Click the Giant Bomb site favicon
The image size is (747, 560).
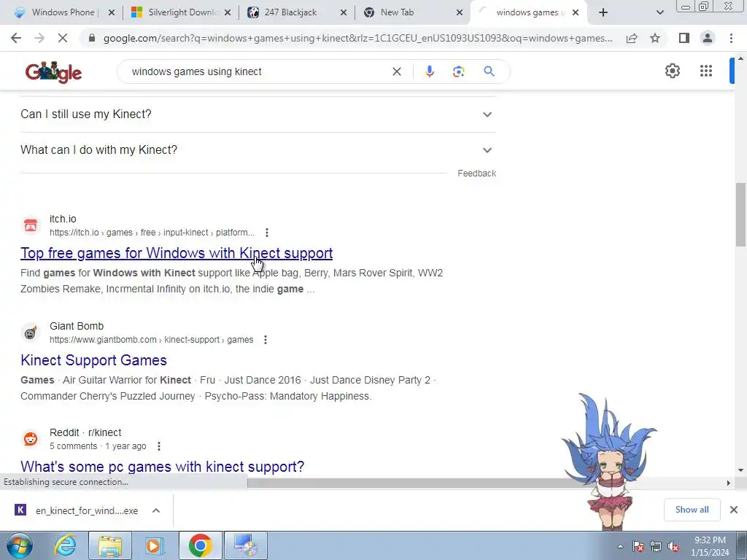(31, 332)
